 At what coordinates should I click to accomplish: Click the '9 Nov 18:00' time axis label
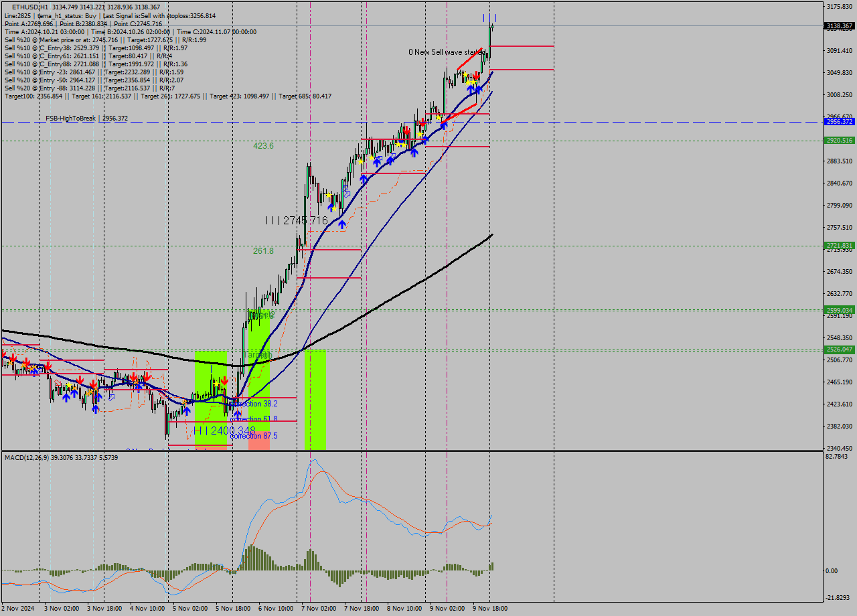coord(490,609)
